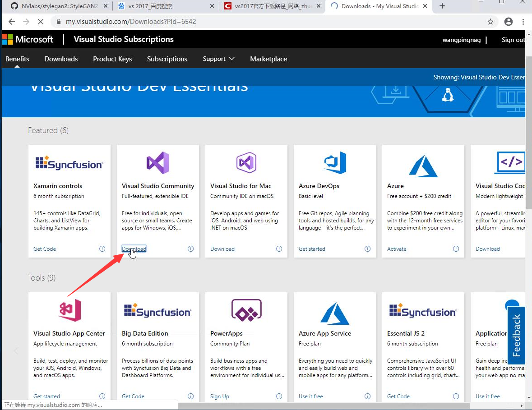Image resolution: width=532 pixels, height=410 pixels.
Task: Click the Visual Studio App Center logo
Action: click(x=70, y=310)
